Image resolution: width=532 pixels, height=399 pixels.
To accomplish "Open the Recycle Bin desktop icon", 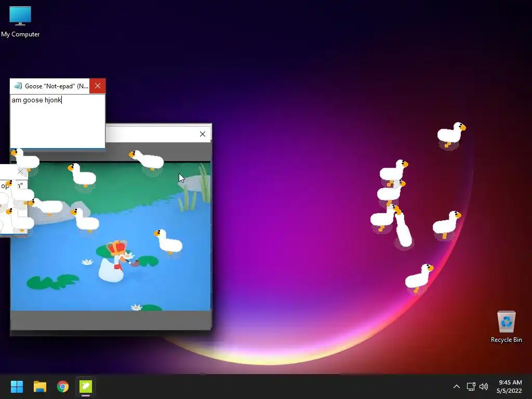I will 506,327.
